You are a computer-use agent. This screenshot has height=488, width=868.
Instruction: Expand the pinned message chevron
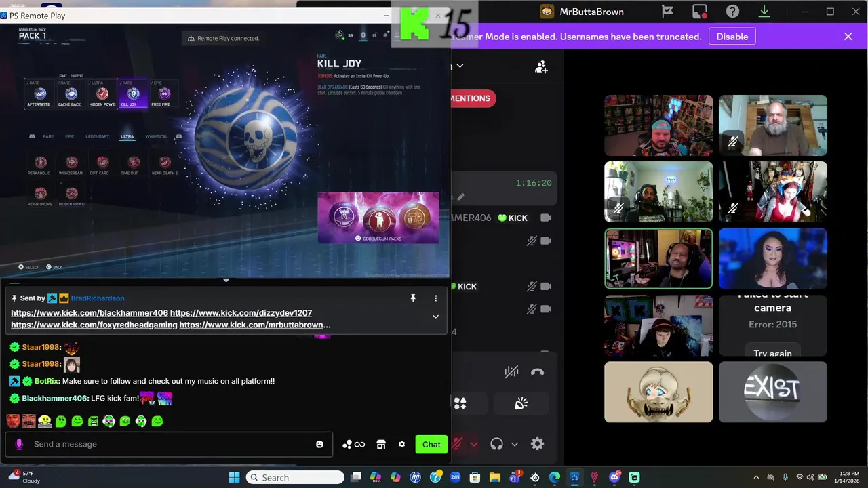435,317
